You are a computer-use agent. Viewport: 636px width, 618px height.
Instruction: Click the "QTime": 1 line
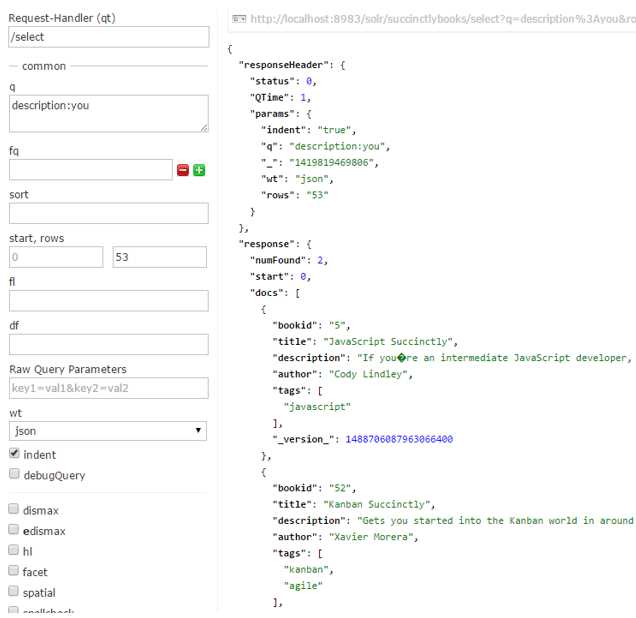[x=280, y=98]
